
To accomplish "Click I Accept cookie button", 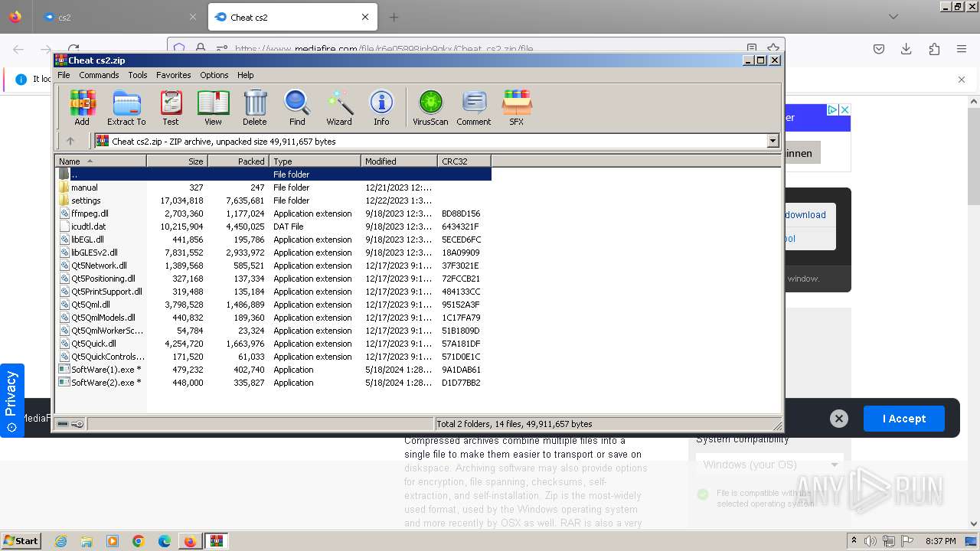I will (904, 419).
